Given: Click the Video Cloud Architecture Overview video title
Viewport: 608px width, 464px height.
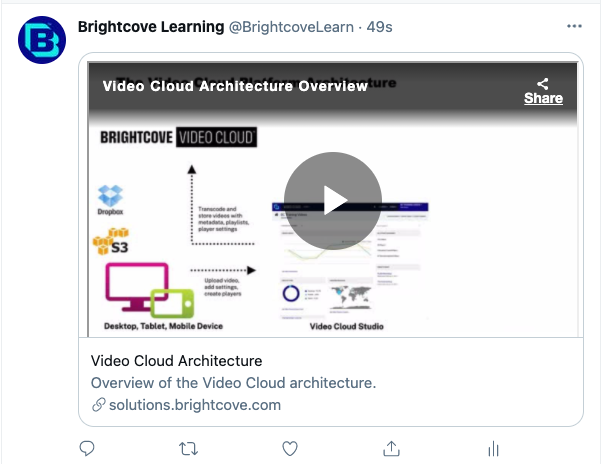Looking at the screenshot, I should pyautogui.click(x=235, y=86).
